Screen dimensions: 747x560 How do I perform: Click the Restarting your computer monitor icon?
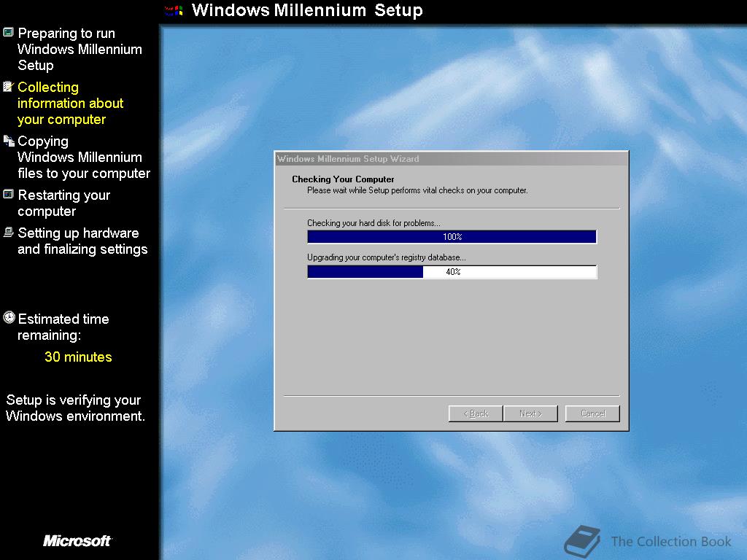click(x=9, y=192)
